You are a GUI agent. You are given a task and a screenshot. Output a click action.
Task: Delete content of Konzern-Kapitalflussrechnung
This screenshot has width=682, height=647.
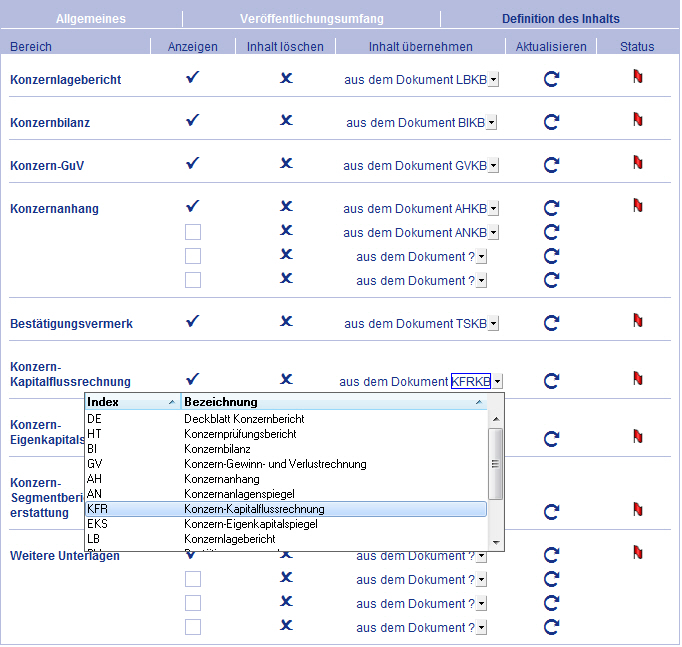point(286,379)
